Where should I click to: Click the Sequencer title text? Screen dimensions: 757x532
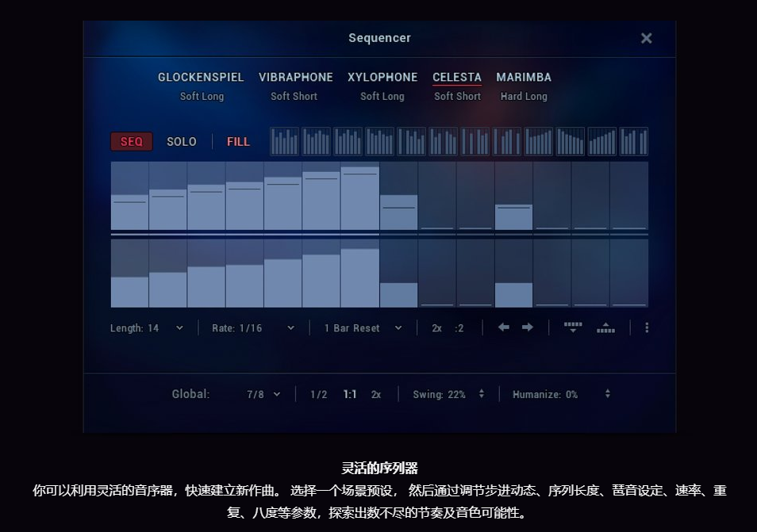coord(379,38)
